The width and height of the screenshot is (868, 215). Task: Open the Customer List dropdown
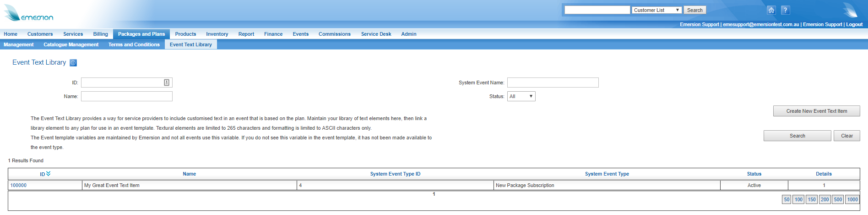click(x=656, y=10)
